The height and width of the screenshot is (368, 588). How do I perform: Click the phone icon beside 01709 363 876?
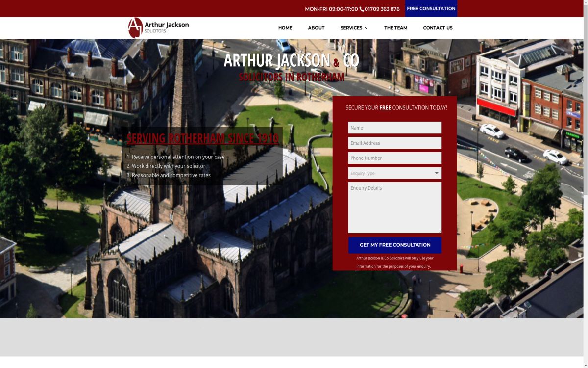361,8
